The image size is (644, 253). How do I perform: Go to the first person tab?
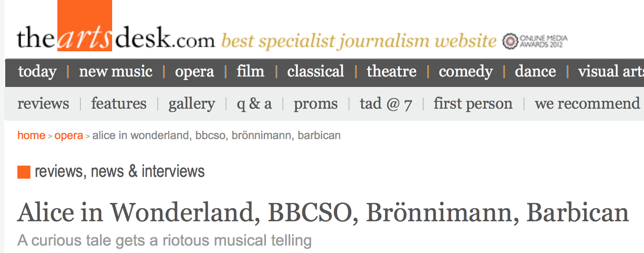[473, 104]
